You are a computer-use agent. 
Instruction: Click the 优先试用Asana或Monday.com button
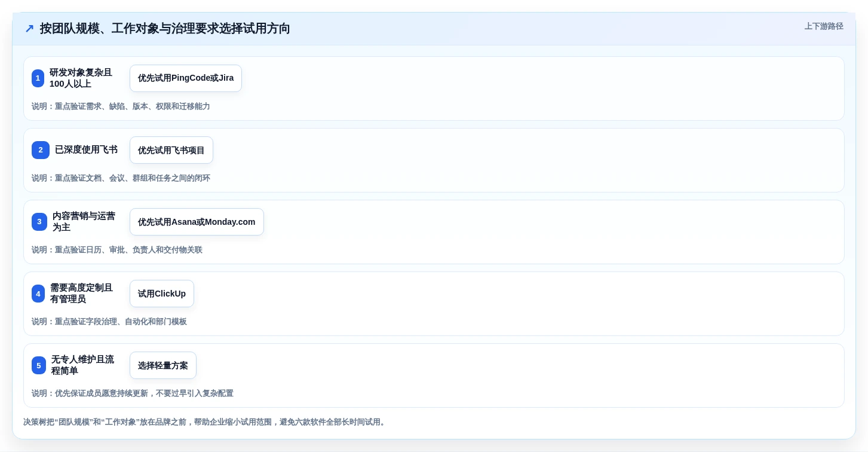tap(197, 222)
